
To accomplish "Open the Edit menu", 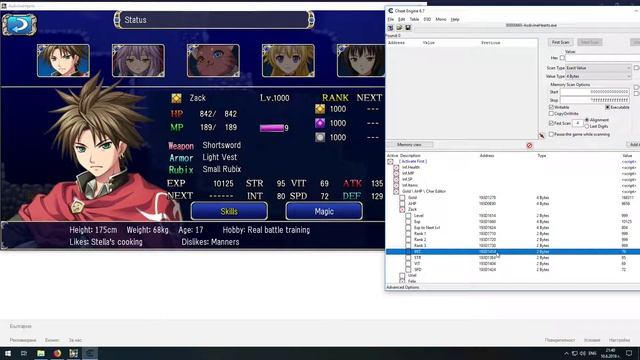I will tap(402, 19).
